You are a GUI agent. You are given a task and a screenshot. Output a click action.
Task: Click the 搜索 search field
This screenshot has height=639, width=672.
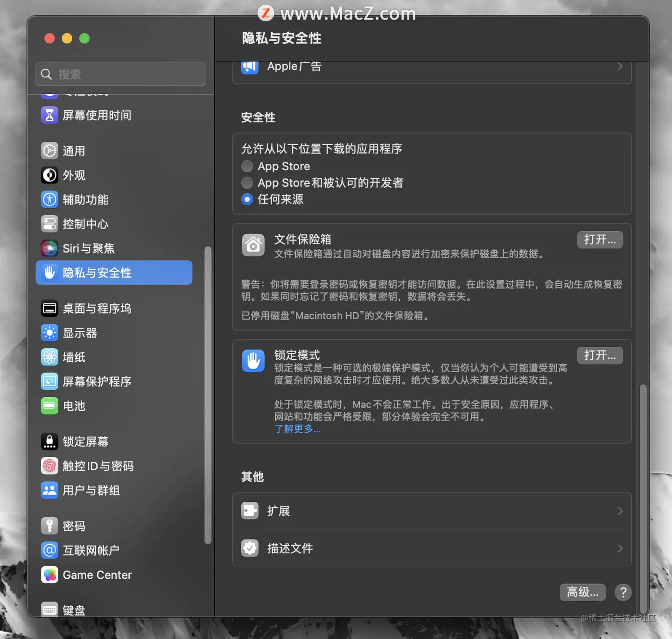click(120, 74)
